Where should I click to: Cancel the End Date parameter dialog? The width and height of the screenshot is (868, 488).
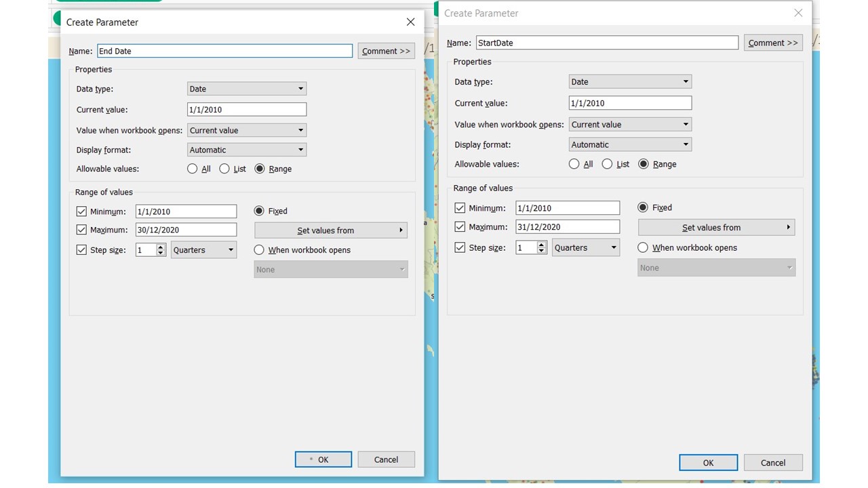386,460
